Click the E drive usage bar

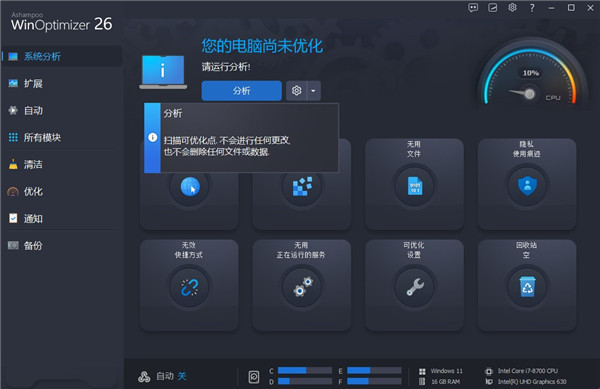(x=374, y=370)
